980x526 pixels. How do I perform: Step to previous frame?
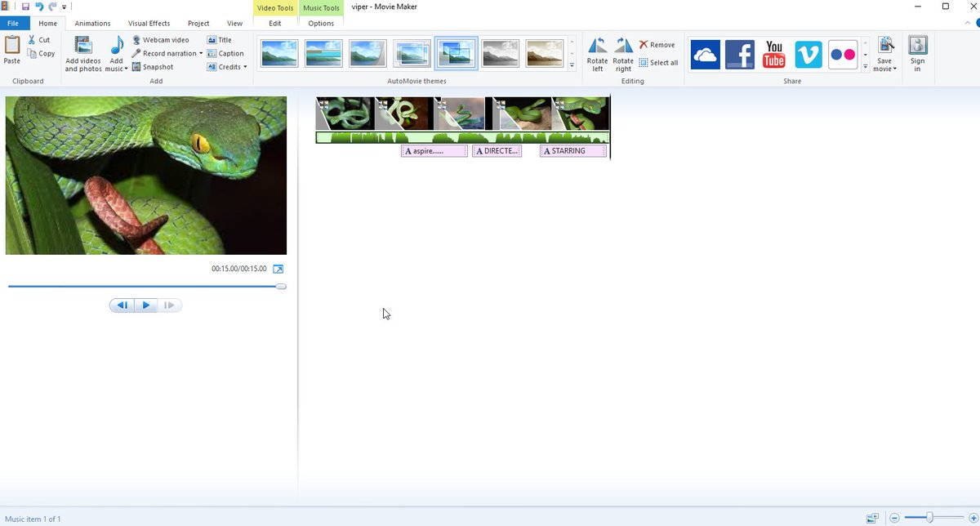pos(122,305)
